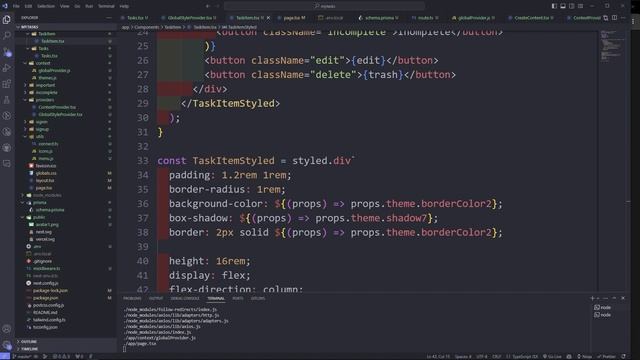Add new terminal with plus icon
This screenshot has height=360, width=640.
[592, 298]
